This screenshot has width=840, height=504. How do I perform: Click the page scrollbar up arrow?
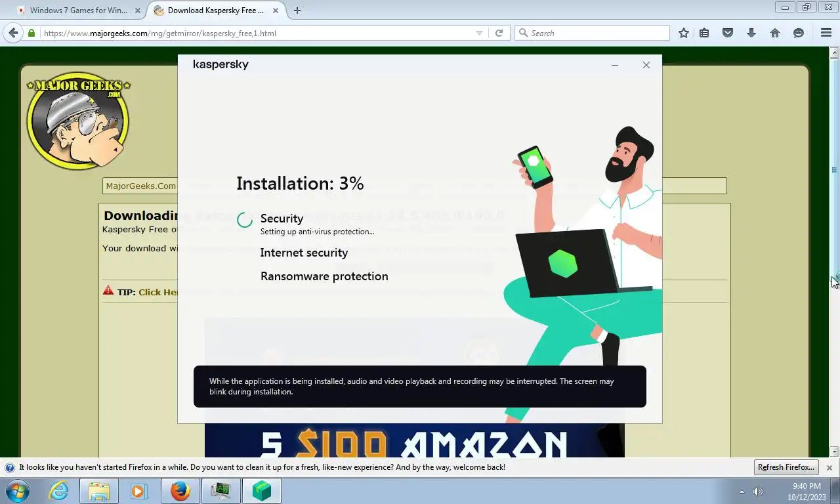[835, 52]
